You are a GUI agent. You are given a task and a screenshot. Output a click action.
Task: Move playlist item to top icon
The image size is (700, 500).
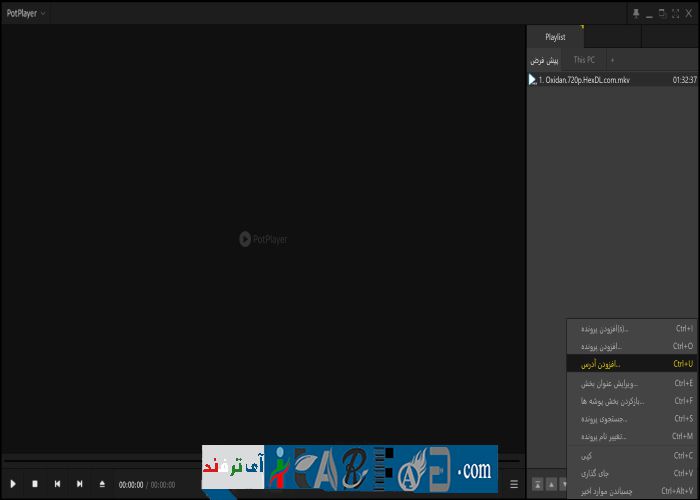tap(538, 484)
